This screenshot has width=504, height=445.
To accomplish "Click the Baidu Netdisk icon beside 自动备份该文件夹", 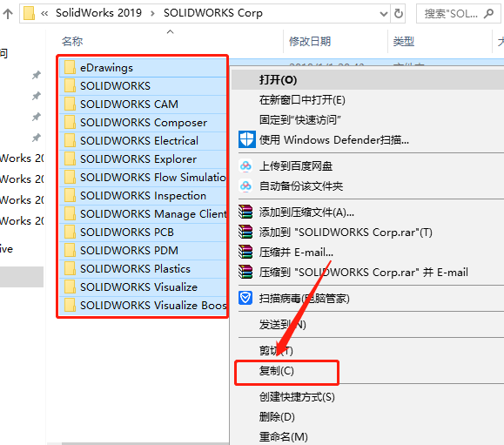I will [245, 185].
